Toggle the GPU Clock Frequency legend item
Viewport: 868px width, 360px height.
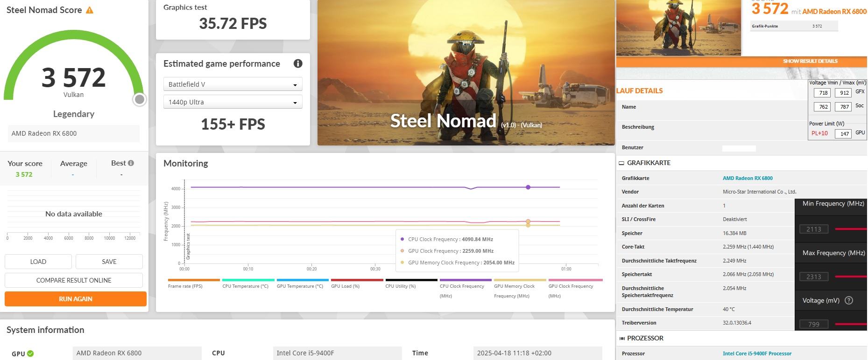click(x=574, y=289)
